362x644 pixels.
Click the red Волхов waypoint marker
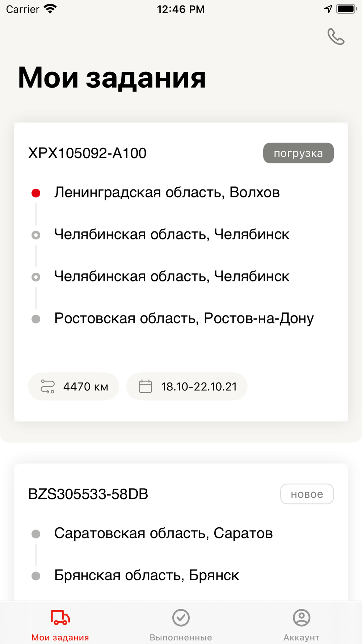36,193
